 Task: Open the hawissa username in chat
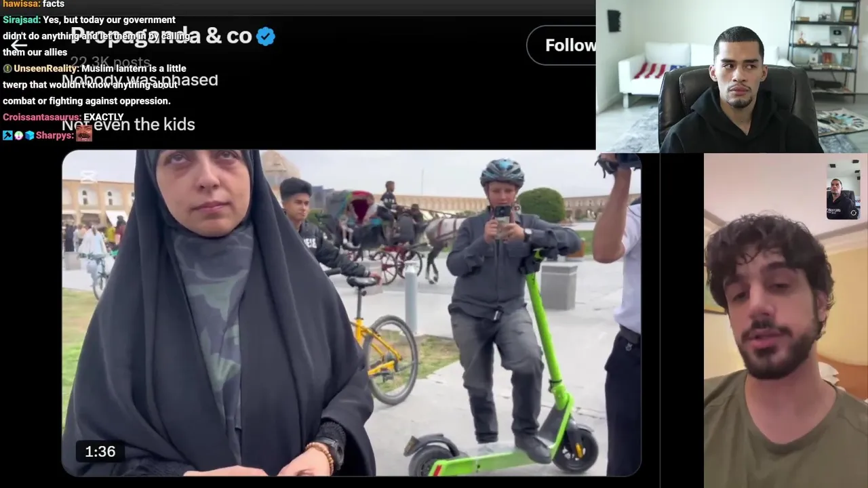[20, 4]
